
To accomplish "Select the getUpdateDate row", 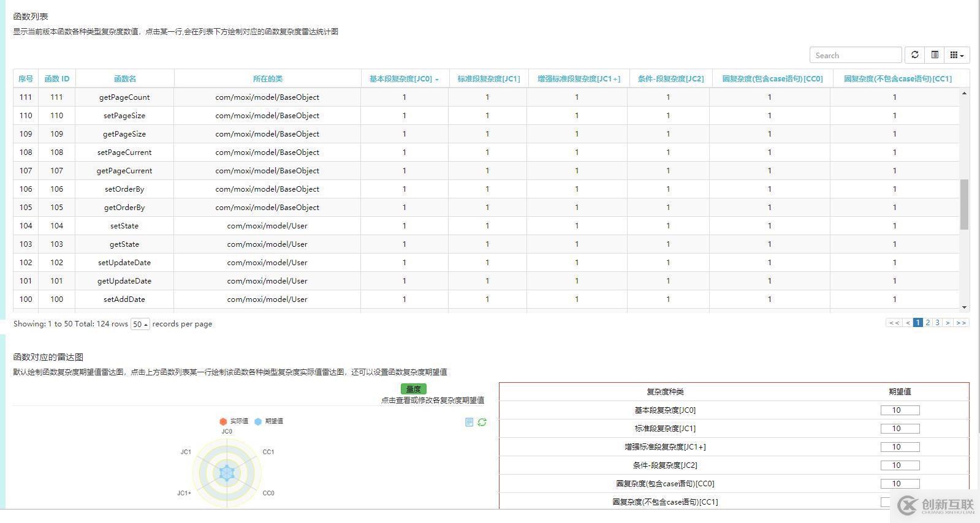I will (486, 280).
